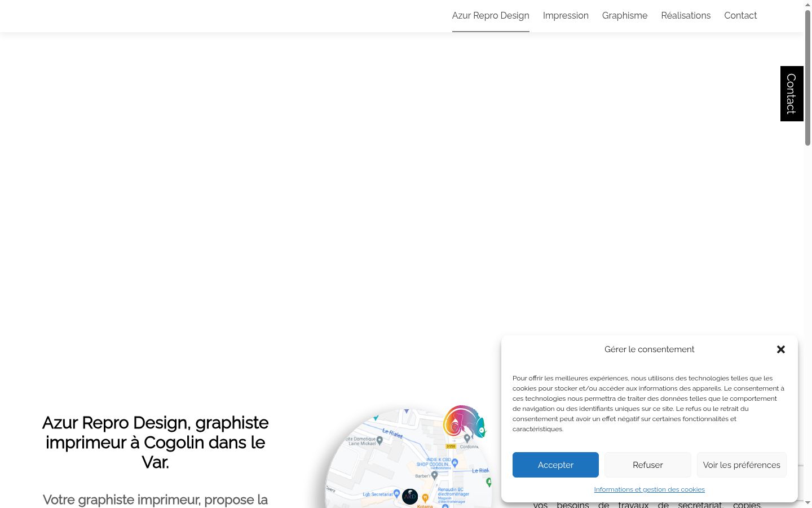Open the Azur Repro Design menu item
812x508 pixels.
491,16
